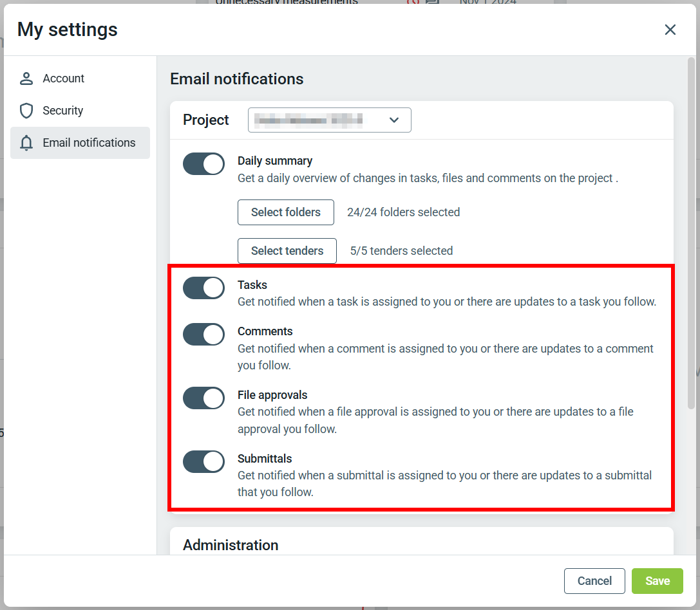Image resolution: width=700 pixels, height=610 pixels.
Task: Click the Security shield icon
Action: point(26,111)
